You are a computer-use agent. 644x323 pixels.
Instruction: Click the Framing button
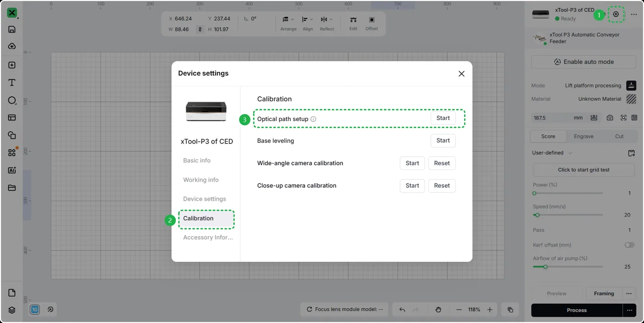pyautogui.click(x=604, y=294)
